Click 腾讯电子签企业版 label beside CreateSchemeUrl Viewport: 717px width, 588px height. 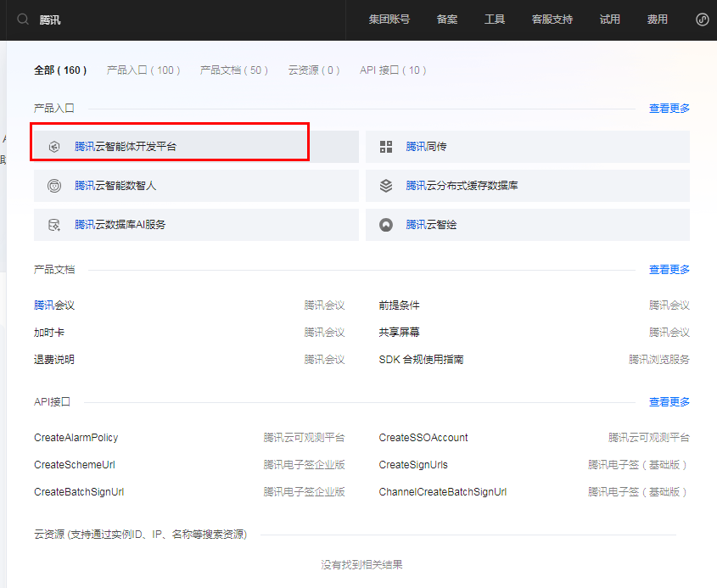coord(304,465)
